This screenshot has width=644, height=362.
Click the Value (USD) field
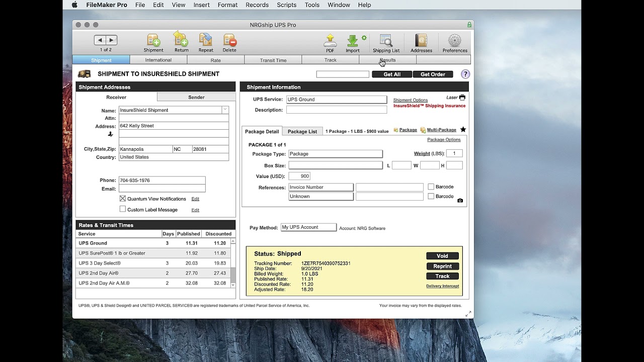coord(299,176)
